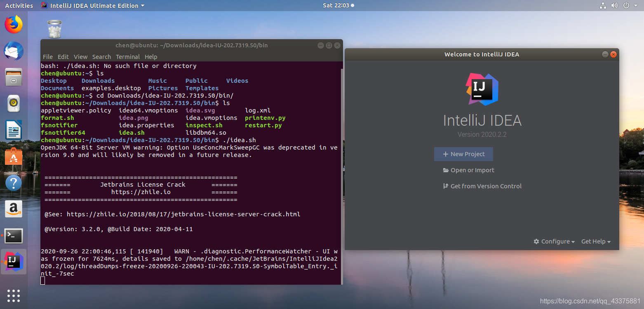Click the Configure gear icon
The image size is (644, 309).
click(536, 241)
